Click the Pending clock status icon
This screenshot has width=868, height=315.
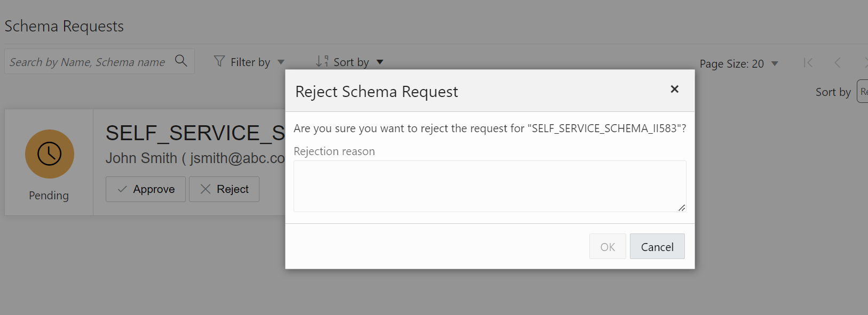(49, 154)
